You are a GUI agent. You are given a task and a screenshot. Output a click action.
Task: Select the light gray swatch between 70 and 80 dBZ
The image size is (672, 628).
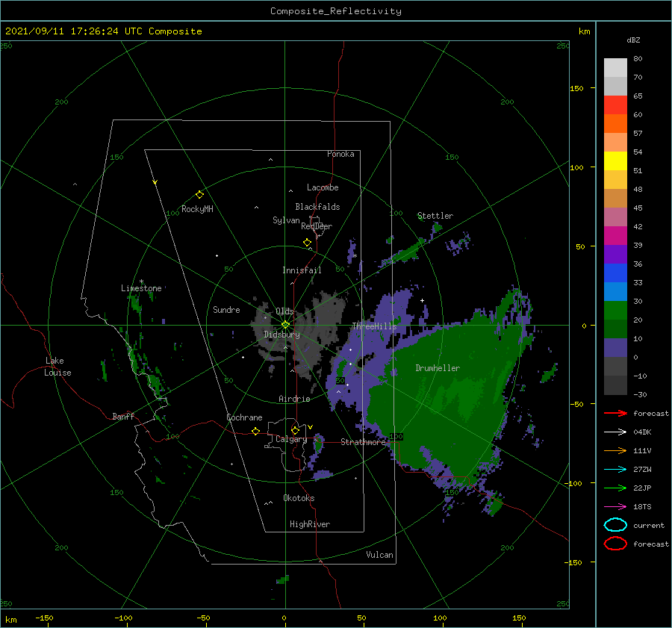point(615,68)
